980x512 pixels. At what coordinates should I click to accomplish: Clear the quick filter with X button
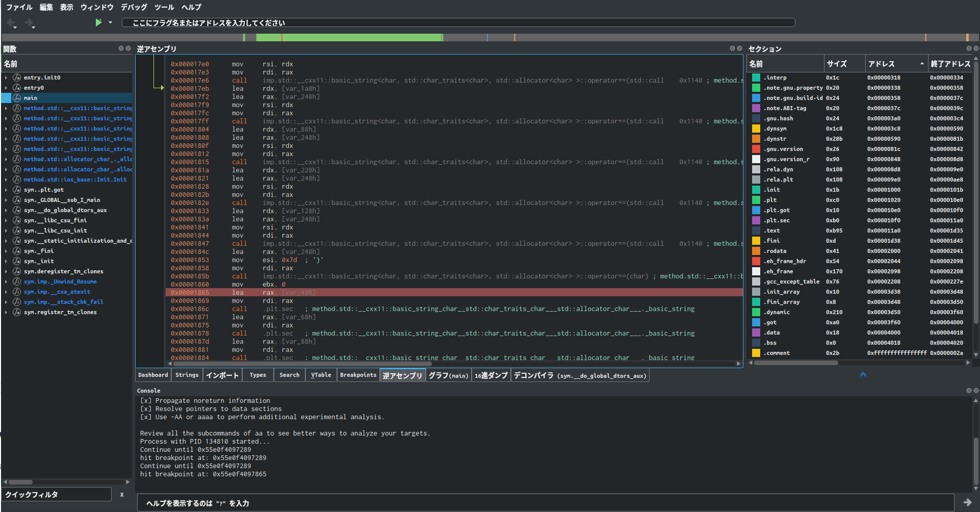tap(122, 495)
